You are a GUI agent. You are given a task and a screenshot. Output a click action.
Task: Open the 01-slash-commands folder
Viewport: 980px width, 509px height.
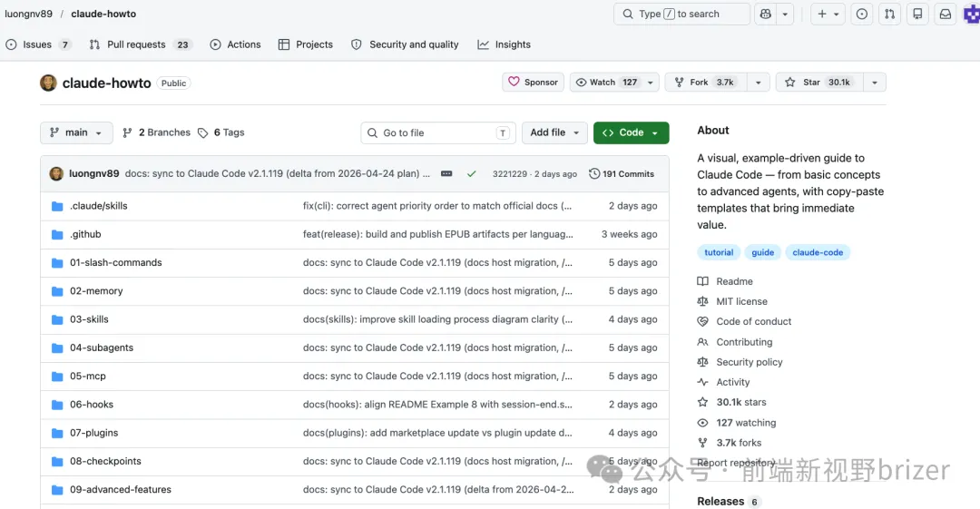tap(115, 262)
